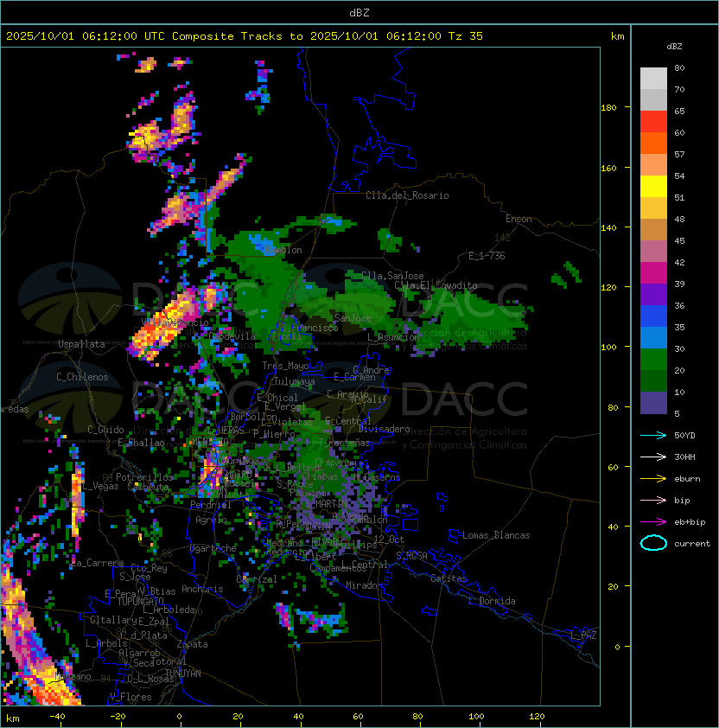Click the pink bip arrow in legend

[x=653, y=501]
